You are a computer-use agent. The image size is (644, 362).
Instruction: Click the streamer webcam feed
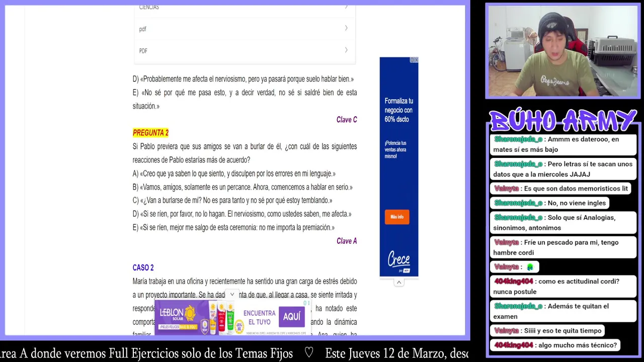pyautogui.click(x=562, y=51)
